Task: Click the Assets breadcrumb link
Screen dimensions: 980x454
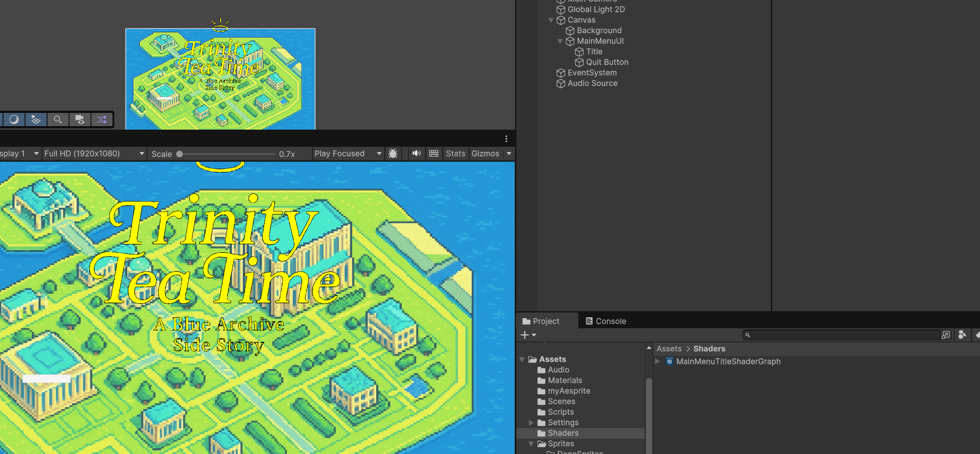Action: click(x=669, y=349)
